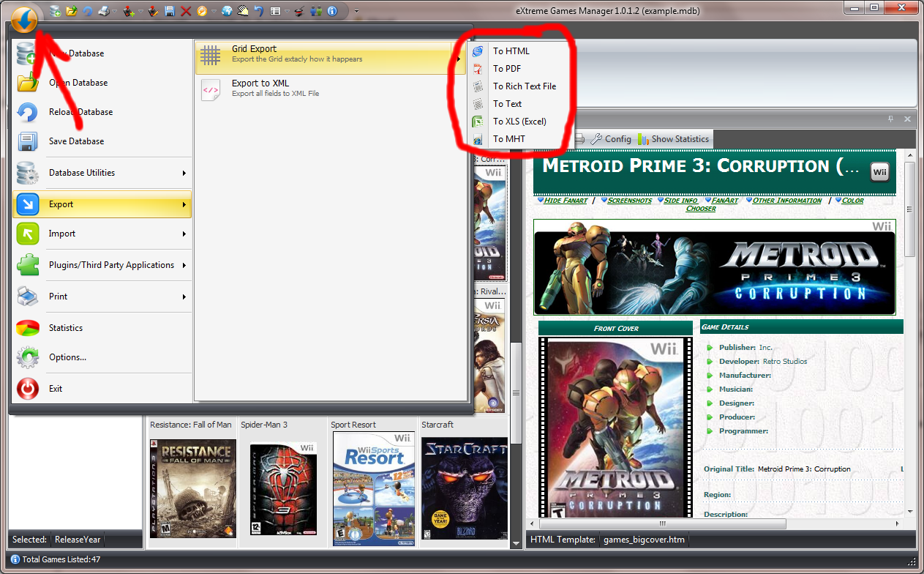Click the globe icon in top toolbar
Viewport: 924px width, 574px height.
coord(227,11)
